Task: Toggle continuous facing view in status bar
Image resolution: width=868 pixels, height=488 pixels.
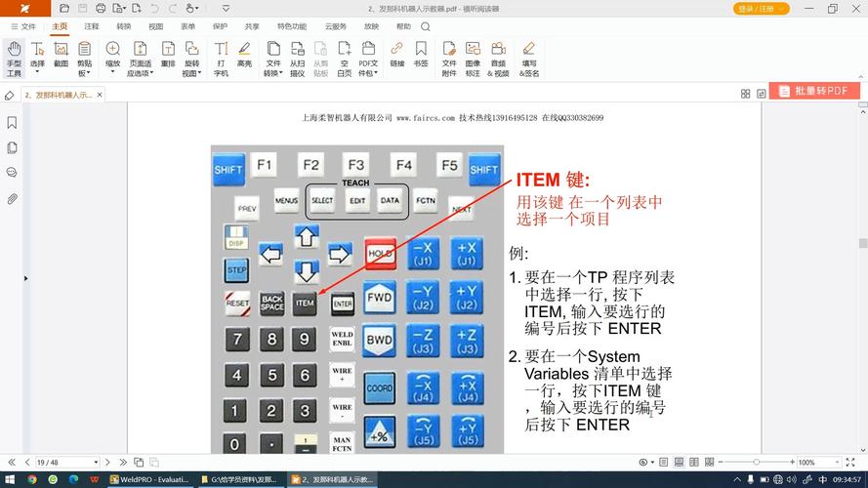Action: tap(709, 462)
